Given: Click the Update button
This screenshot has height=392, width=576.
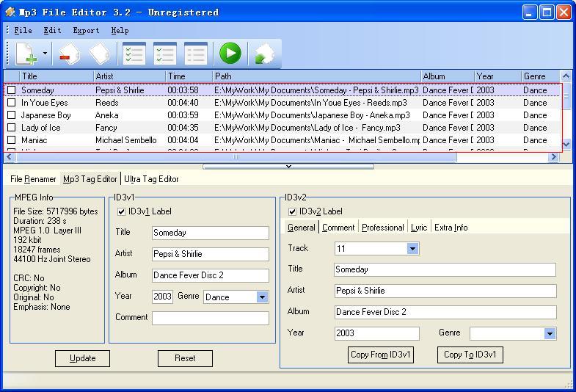Looking at the screenshot, I should point(82,358).
